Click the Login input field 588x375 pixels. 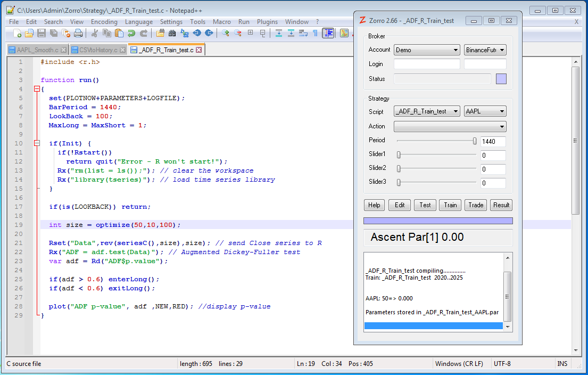pos(427,64)
